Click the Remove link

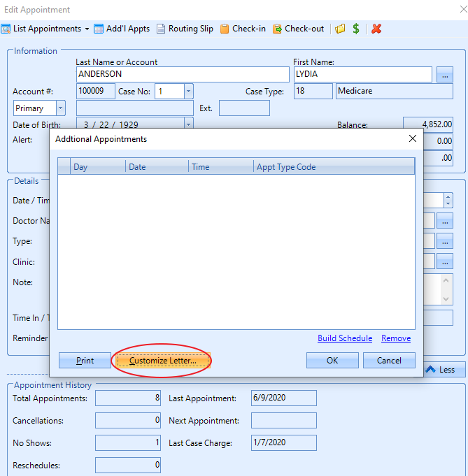click(396, 338)
